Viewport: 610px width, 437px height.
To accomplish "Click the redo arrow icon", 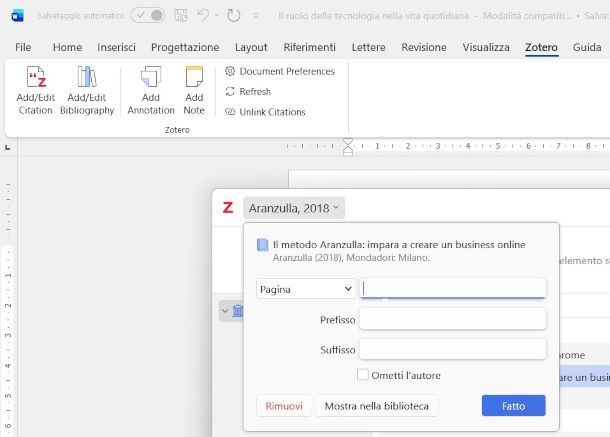I will point(233,16).
